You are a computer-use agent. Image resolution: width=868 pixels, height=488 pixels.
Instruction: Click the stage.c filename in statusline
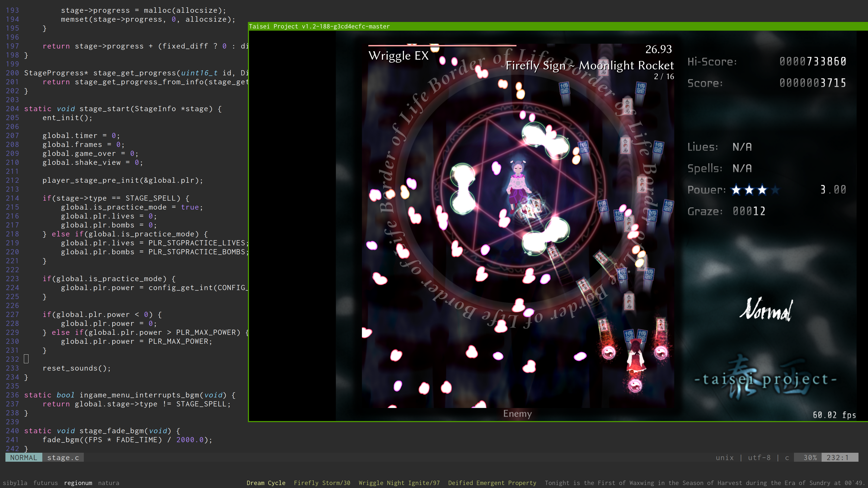coord(63,457)
